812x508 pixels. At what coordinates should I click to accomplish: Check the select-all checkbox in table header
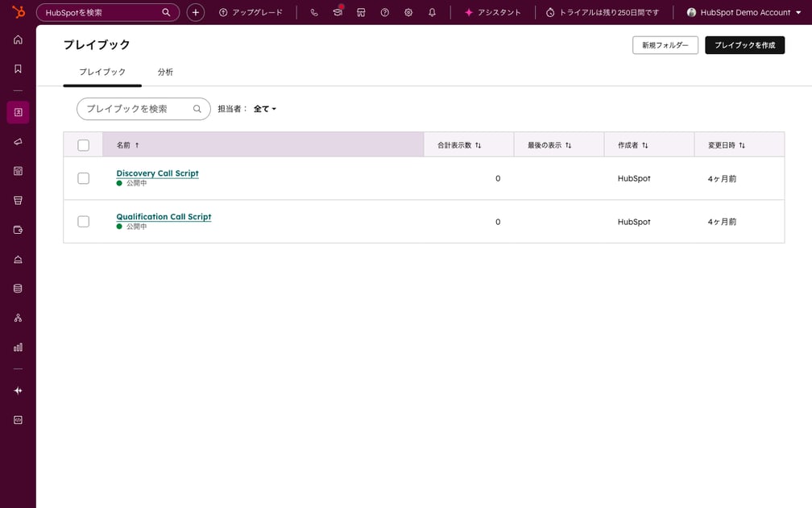[84, 144]
